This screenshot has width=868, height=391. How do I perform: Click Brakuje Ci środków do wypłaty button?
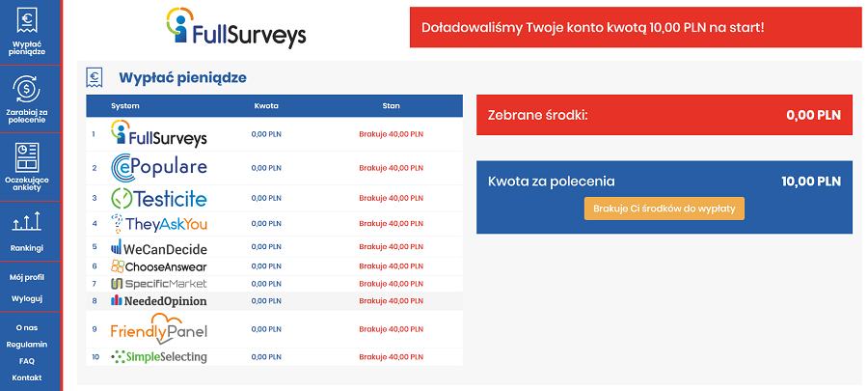pos(665,209)
